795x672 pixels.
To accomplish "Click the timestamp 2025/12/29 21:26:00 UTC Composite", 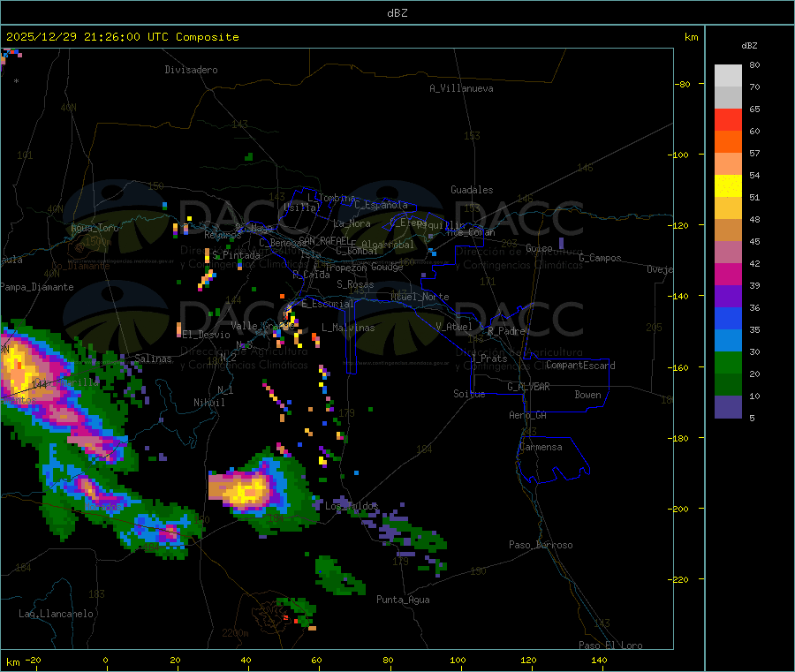I will point(122,37).
